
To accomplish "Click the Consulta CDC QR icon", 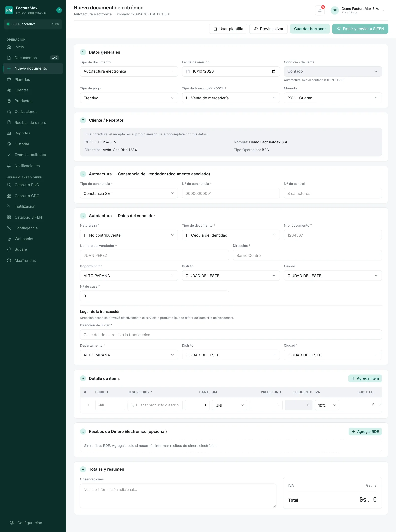I will [9, 196].
